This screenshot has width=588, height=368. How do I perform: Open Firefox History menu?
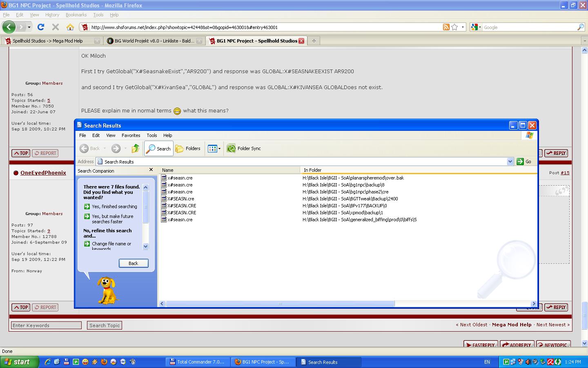pos(52,15)
